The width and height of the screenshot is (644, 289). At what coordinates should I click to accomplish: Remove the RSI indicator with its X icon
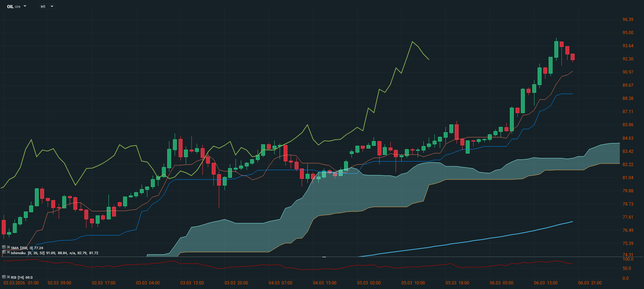(8, 277)
